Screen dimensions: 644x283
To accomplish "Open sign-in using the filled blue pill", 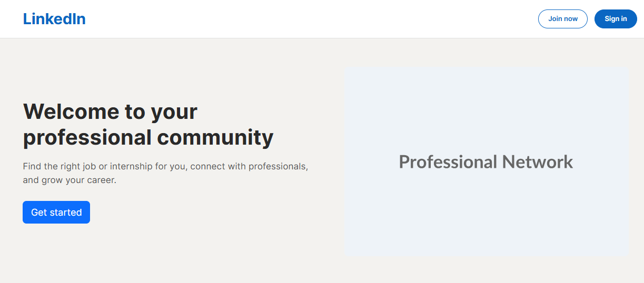I will coord(616,19).
